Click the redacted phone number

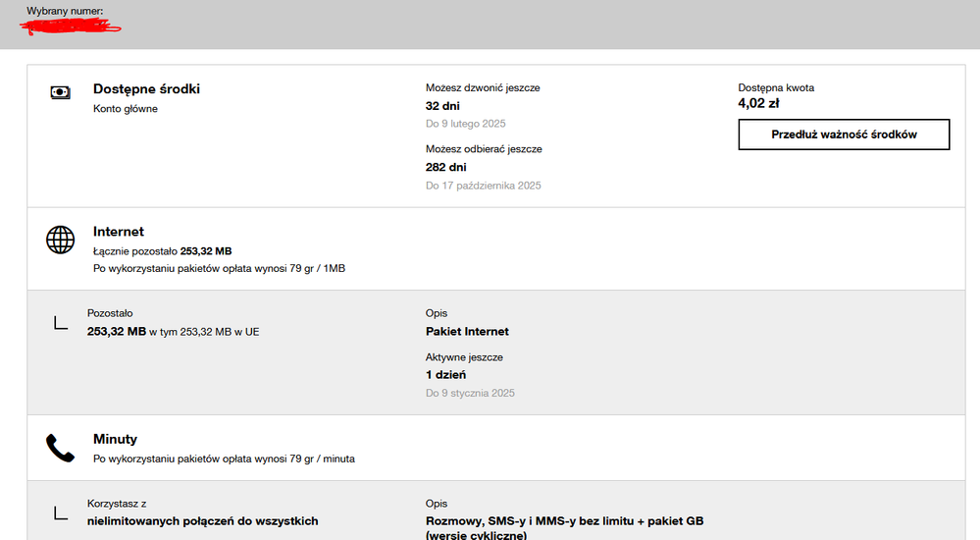tap(71, 26)
